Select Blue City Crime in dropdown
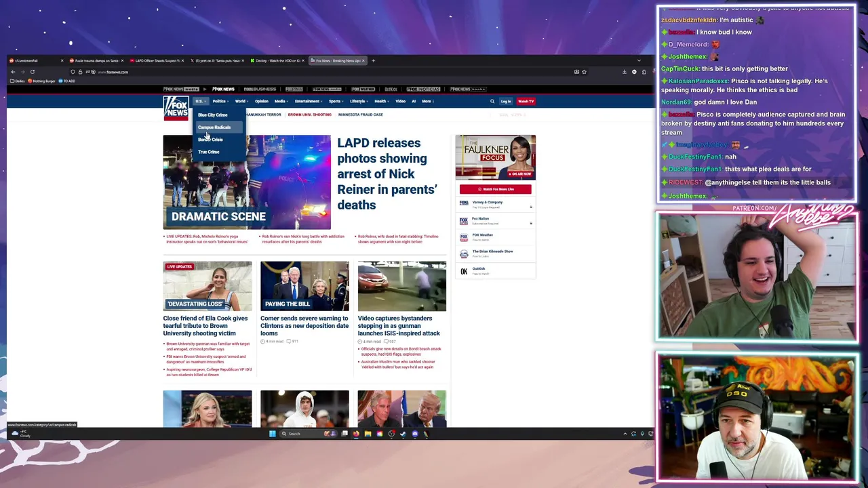This screenshot has height=488, width=868. coord(212,115)
